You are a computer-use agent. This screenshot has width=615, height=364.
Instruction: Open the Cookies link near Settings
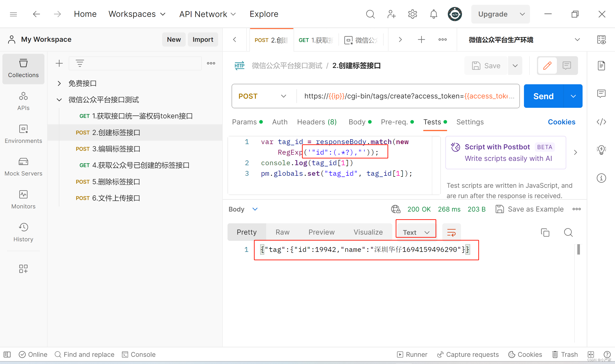pos(561,122)
